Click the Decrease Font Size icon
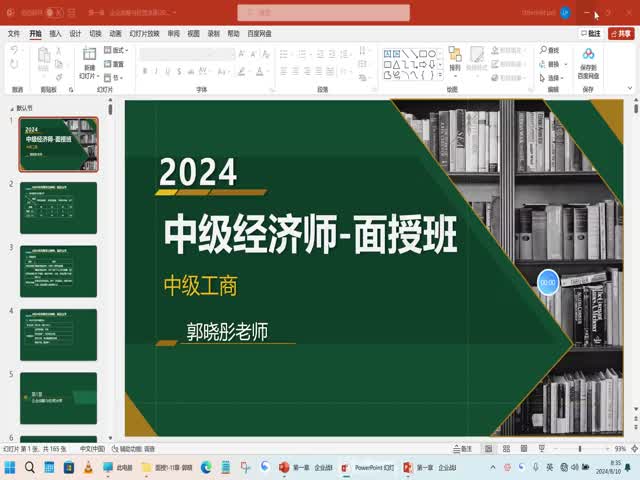 click(x=253, y=53)
